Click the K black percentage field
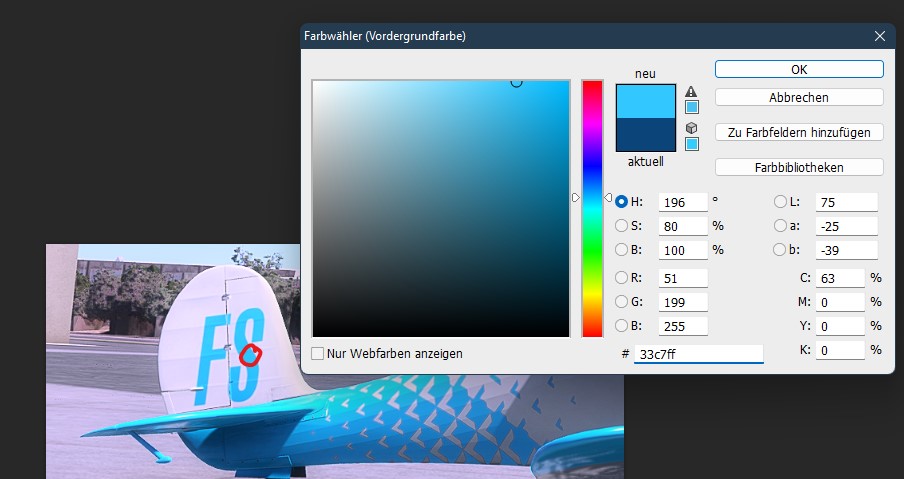This screenshot has width=904, height=479. point(840,350)
